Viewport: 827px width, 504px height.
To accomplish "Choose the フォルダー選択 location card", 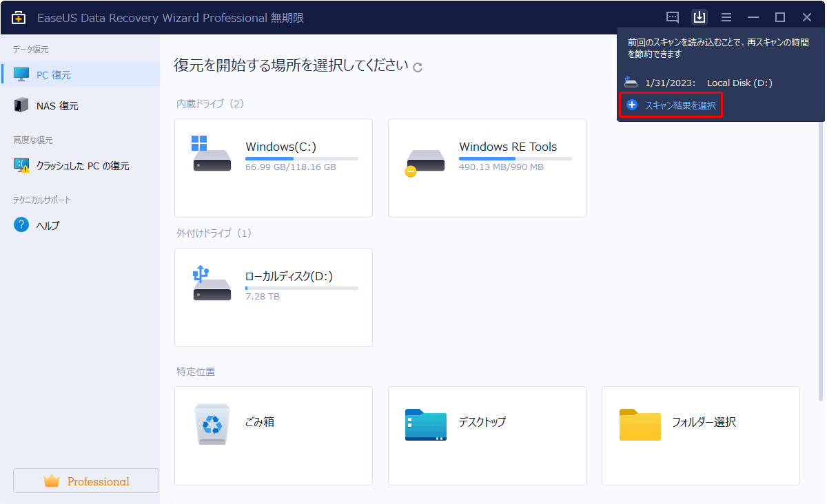I will pyautogui.click(x=701, y=436).
